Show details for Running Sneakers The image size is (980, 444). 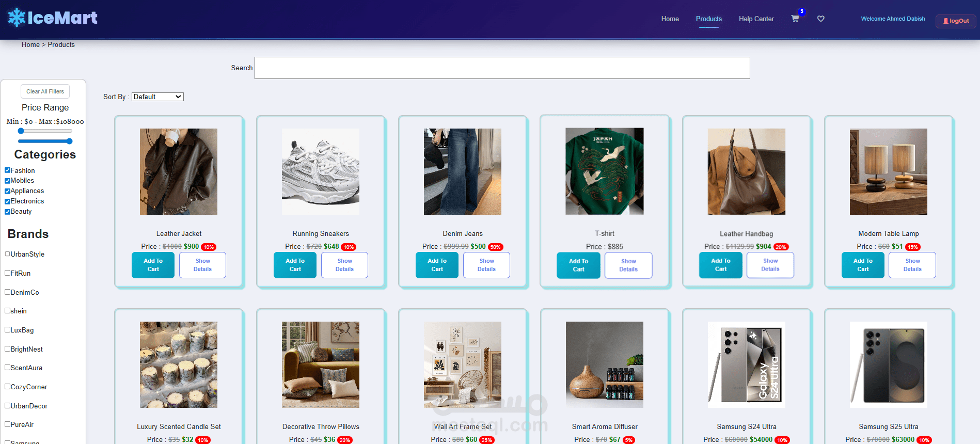pyautogui.click(x=344, y=265)
